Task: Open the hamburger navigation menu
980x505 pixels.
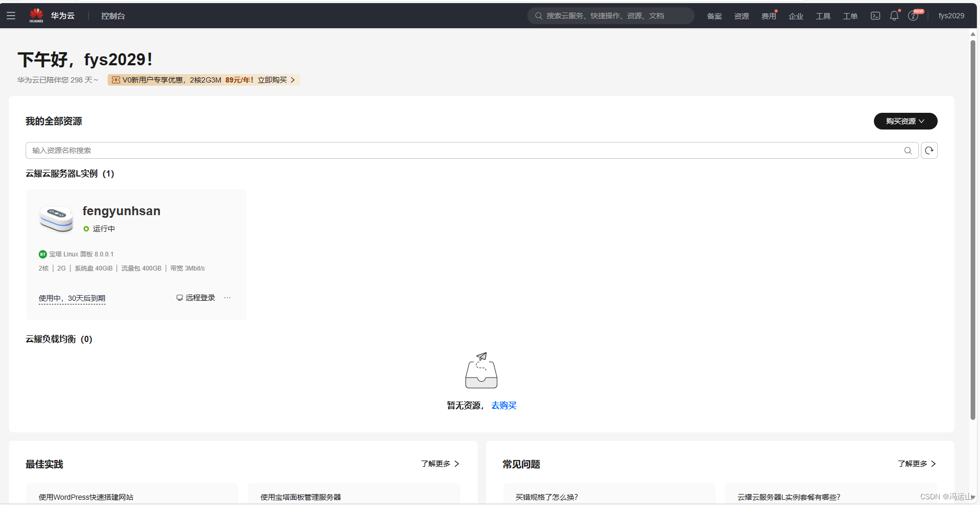Action: point(11,16)
